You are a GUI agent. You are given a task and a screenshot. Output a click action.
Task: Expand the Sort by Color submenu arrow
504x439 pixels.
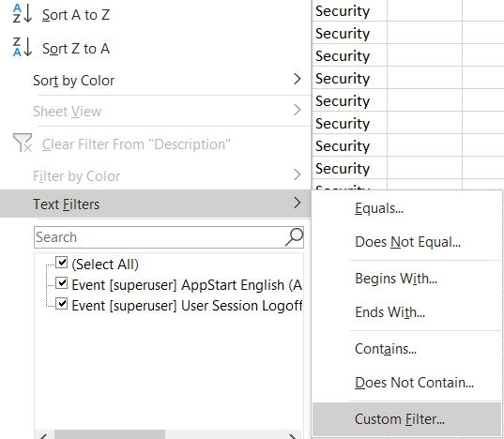[x=298, y=79]
